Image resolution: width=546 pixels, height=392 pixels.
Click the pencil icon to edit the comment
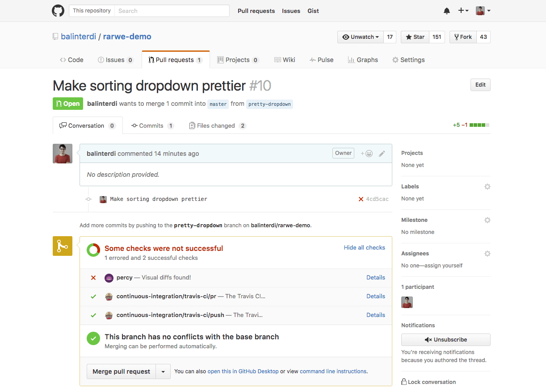point(382,153)
